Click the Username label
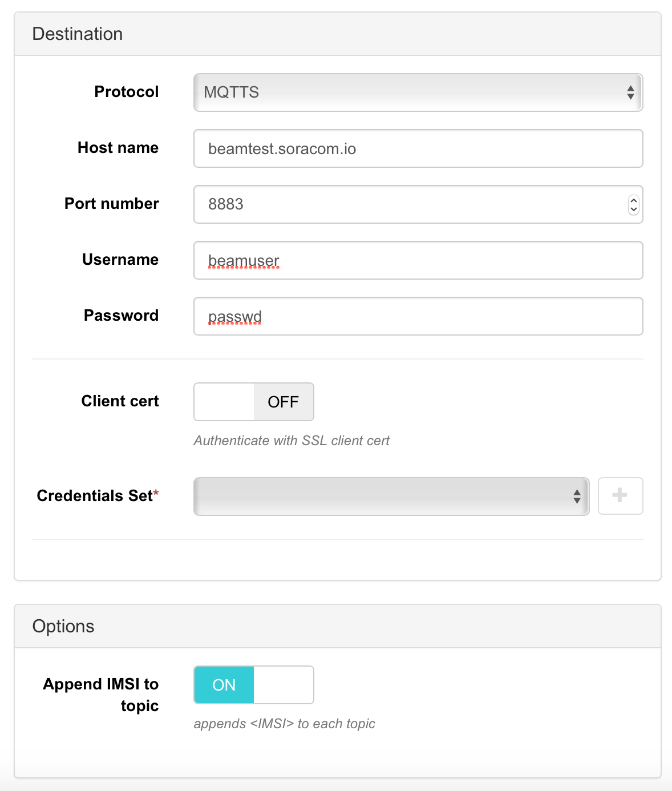Screen dimensions: 672x791 120,260
